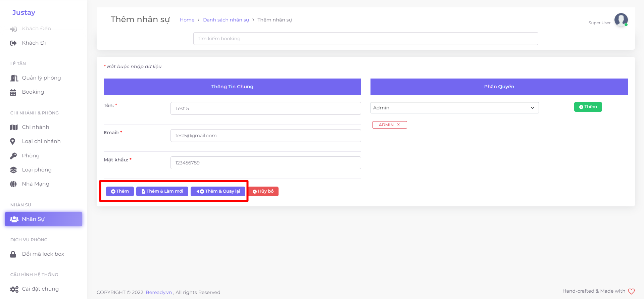Screen dimensions: 644x299
Task: Open Quản lý phòng door icon
Action: coord(14,78)
